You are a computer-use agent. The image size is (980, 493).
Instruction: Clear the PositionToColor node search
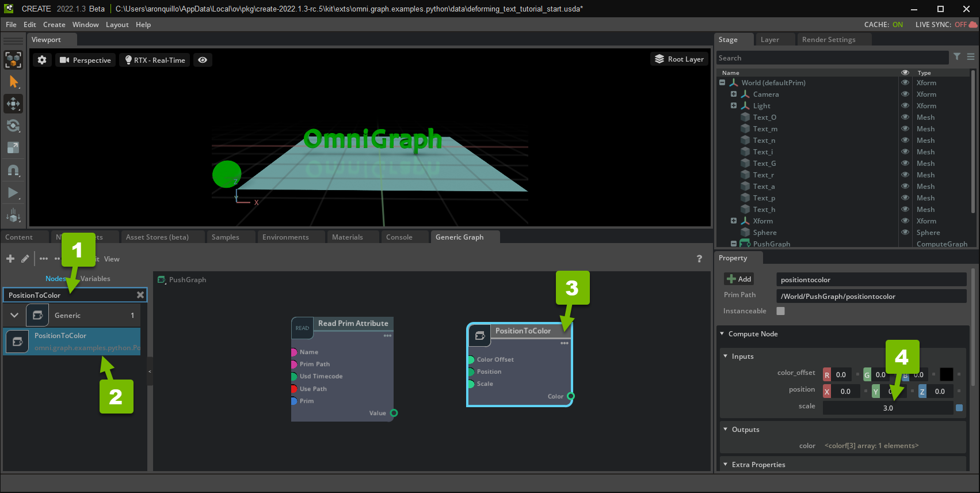(140, 295)
